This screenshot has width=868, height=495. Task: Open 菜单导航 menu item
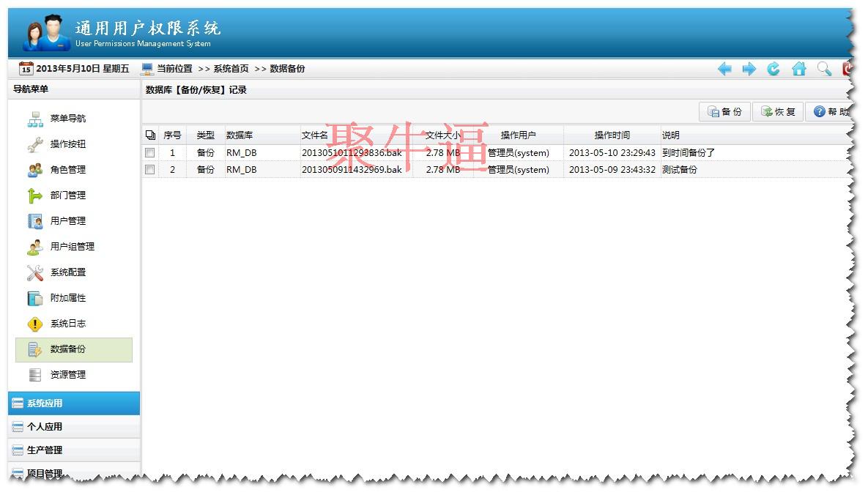pos(67,119)
